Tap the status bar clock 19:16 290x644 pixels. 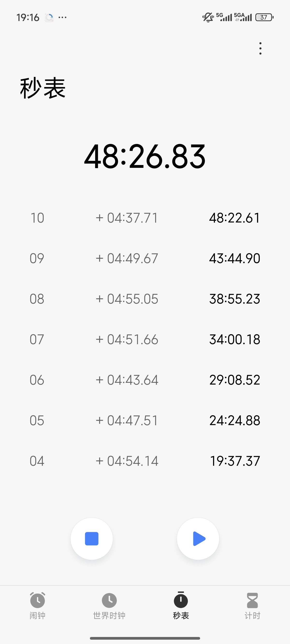[x=28, y=18]
